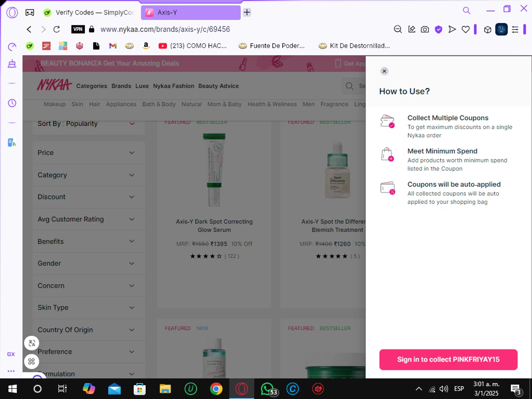
Task: Reload the current page
Action: 57,29
